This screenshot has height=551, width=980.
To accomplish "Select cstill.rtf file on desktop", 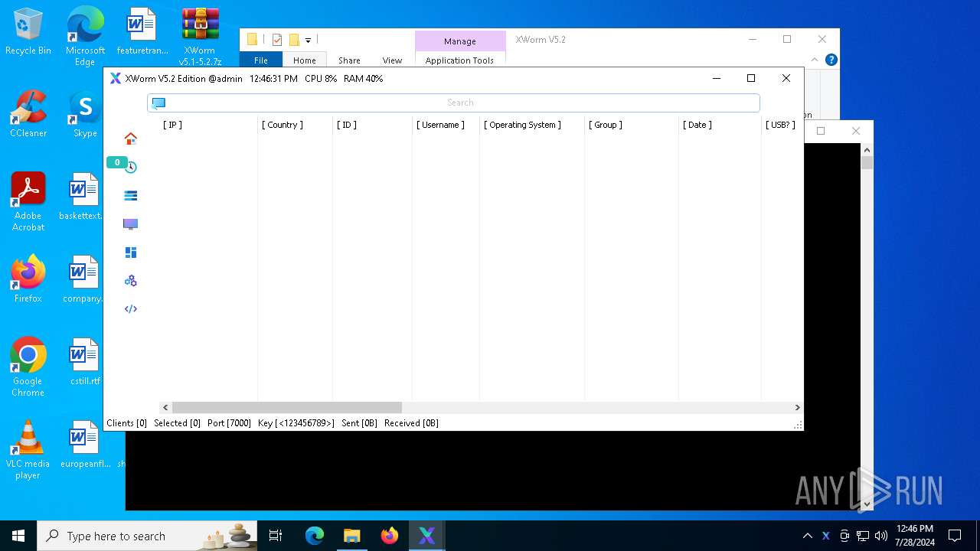I will click(85, 362).
